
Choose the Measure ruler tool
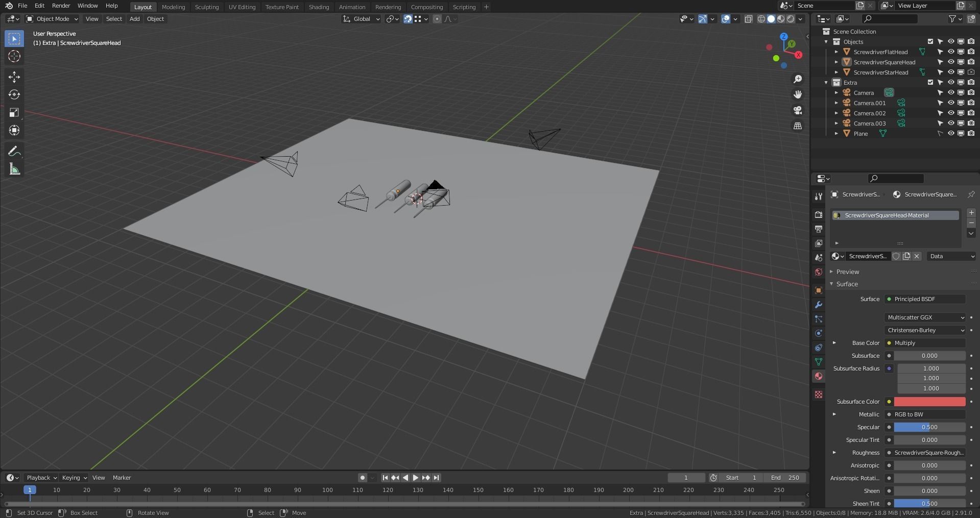[x=14, y=169]
